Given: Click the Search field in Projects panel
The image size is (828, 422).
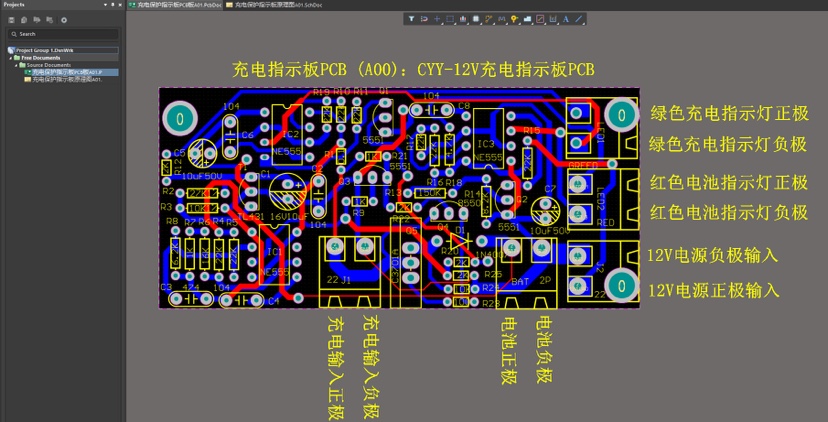Looking at the screenshot, I should point(63,34).
